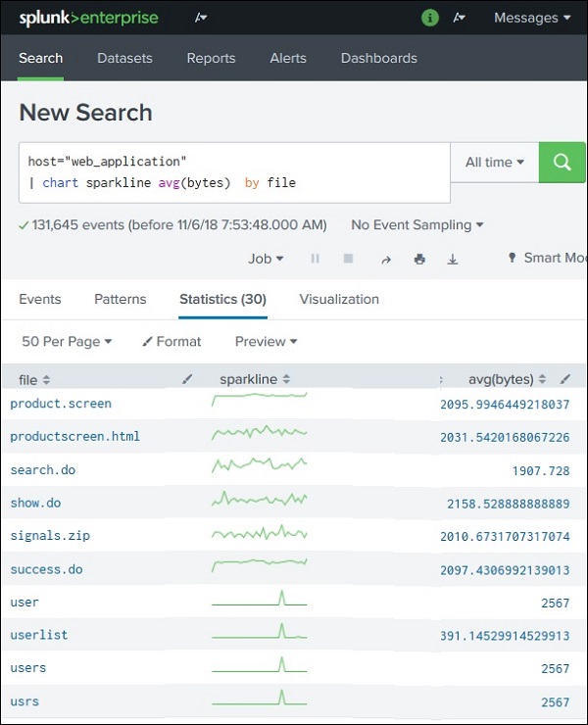Open the Job dropdown menu
The image size is (588, 725).
266,259
